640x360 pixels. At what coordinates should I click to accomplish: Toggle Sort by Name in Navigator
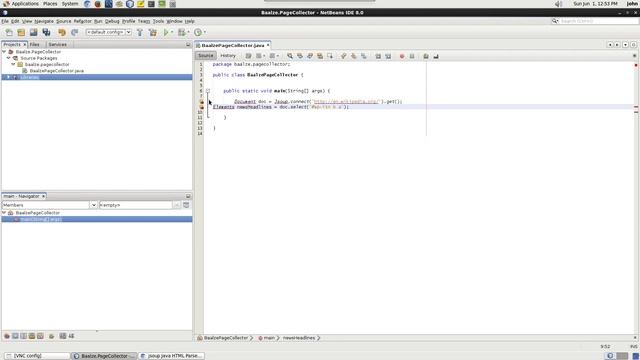[63, 336]
